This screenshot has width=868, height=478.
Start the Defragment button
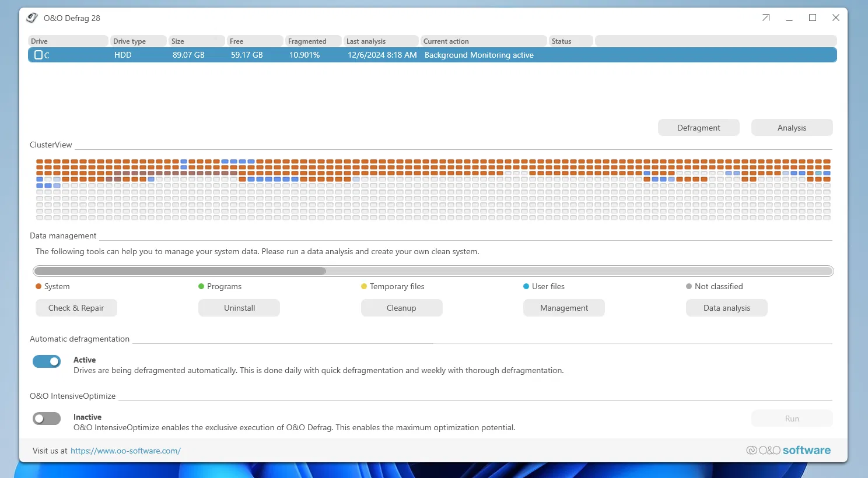tap(699, 128)
